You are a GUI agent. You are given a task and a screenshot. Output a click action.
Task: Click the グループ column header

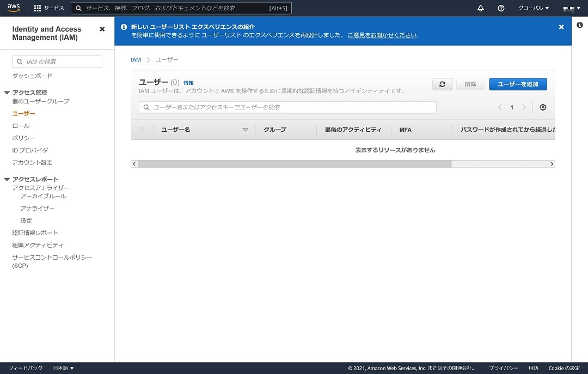[274, 130]
